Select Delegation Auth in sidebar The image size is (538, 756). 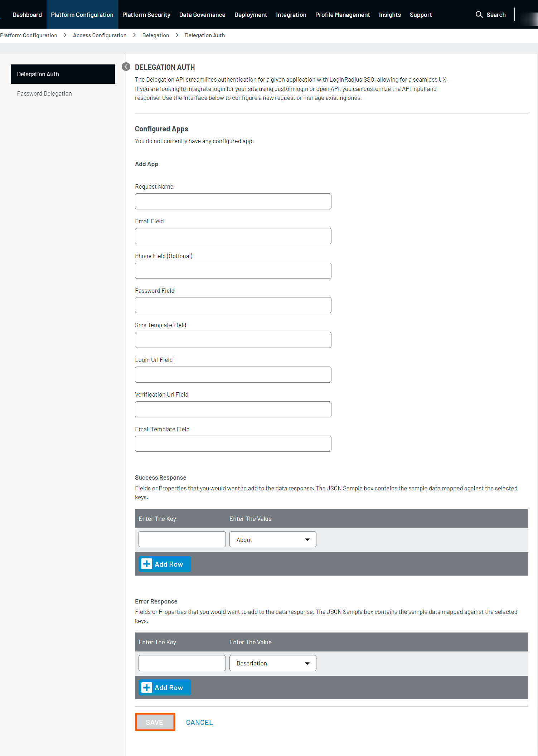[38, 74]
